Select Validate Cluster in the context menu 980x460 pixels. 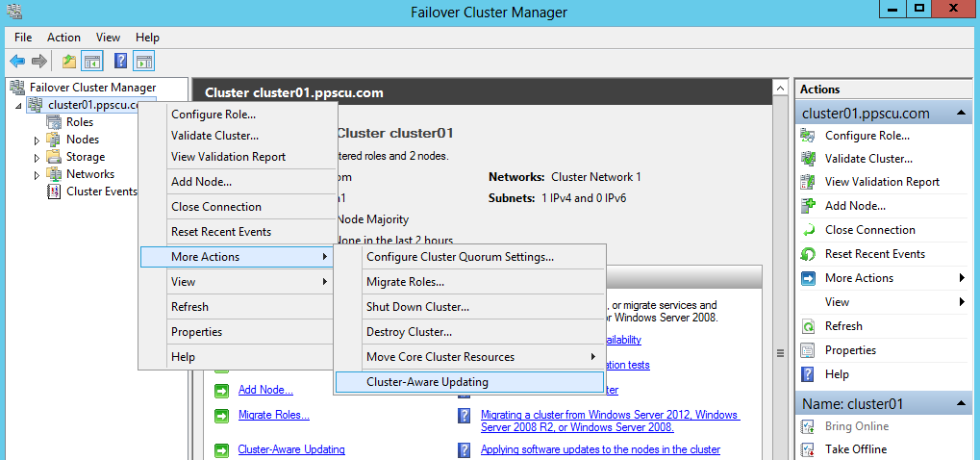click(x=237, y=136)
